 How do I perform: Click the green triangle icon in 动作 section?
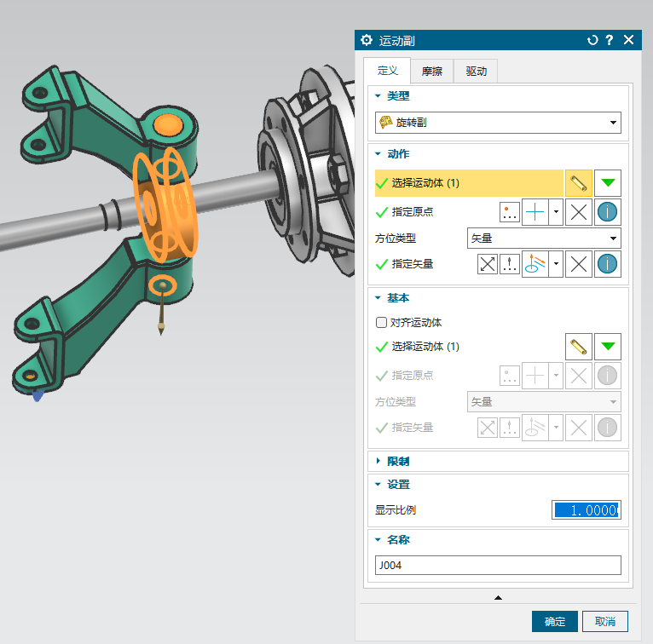[x=607, y=183]
